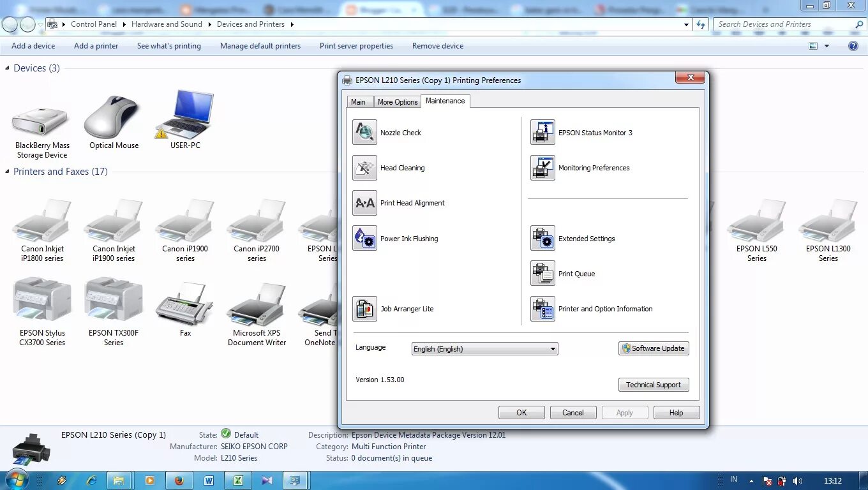Open the Language dropdown
The image size is (868, 490).
click(484, 349)
